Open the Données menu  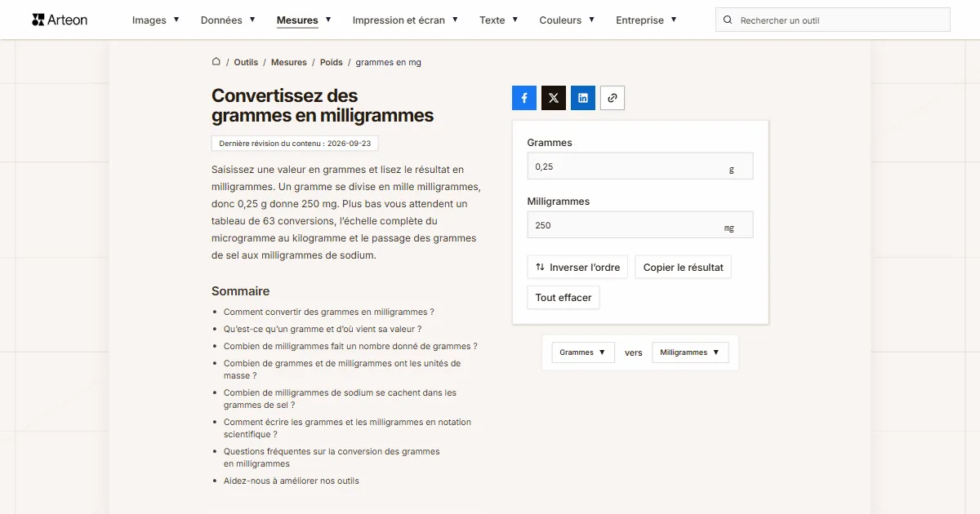click(x=228, y=20)
